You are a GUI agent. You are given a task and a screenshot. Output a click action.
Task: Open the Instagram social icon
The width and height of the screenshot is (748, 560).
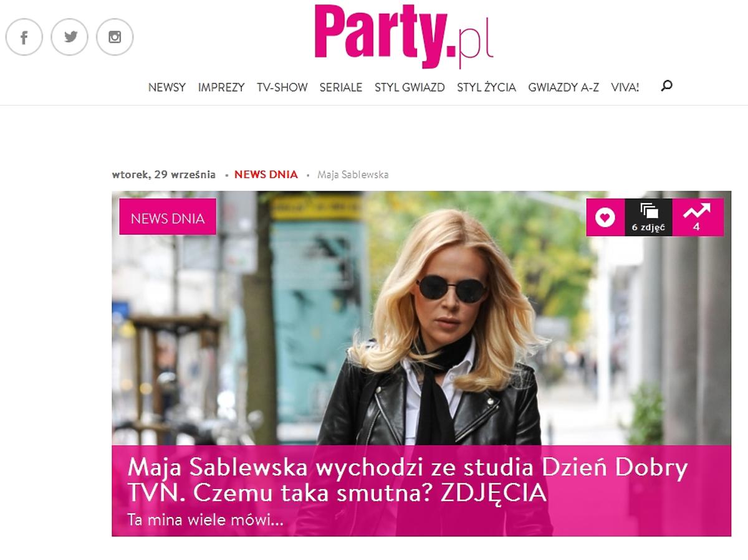[115, 37]
